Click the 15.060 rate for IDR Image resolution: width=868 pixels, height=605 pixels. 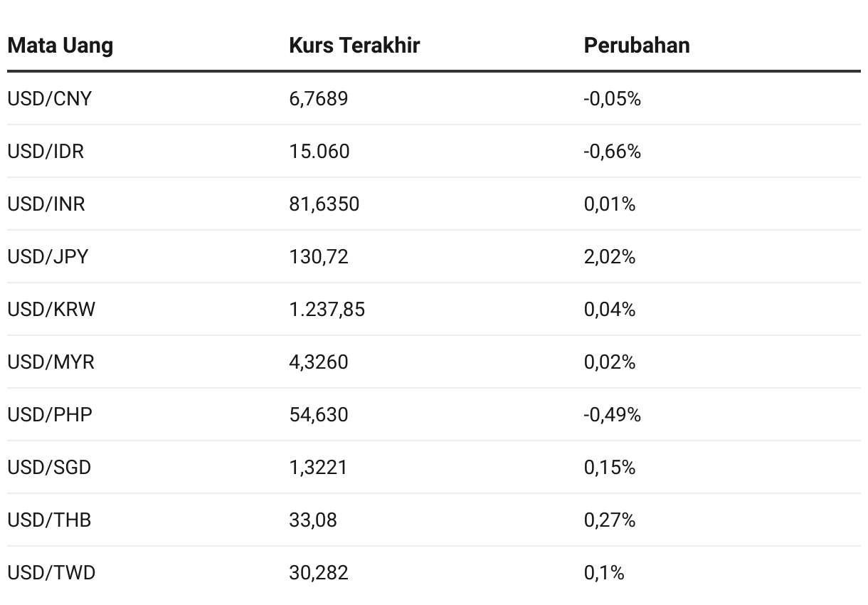tap(319, 151)
